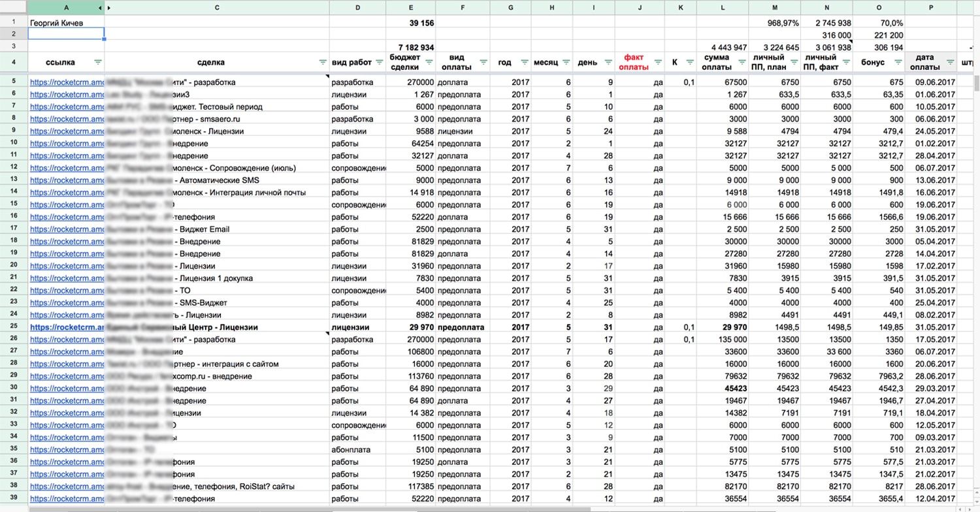Select column P by its letter header
980x512 pixels.
pyautogui.click(x=931, y=8)
